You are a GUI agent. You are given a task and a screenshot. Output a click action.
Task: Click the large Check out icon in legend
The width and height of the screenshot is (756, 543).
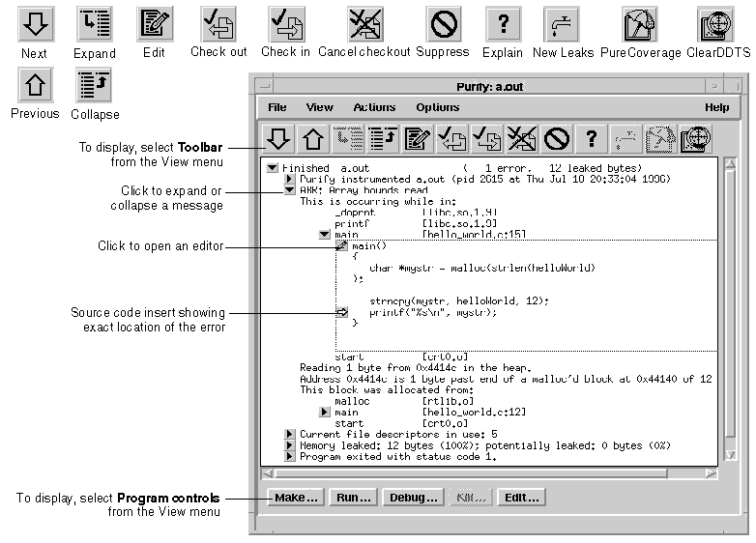click(218, 24)
